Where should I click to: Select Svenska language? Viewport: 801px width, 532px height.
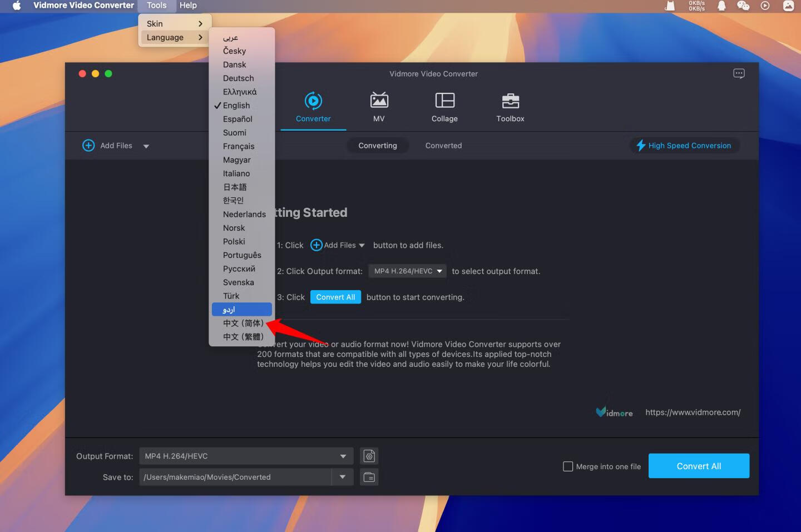click(242, 282)
